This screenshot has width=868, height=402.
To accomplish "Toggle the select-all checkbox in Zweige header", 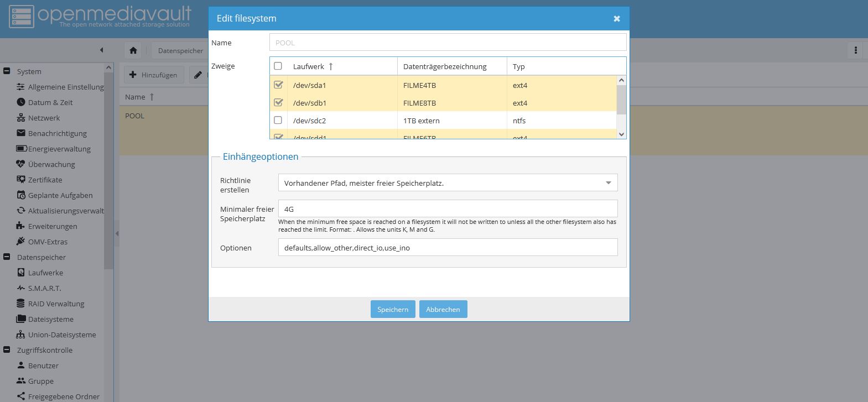I will point(278,66).
